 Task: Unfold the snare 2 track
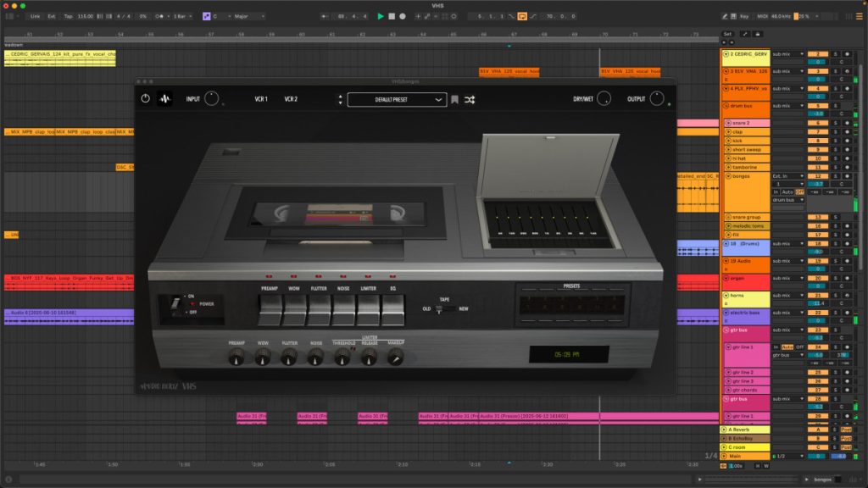728,123
